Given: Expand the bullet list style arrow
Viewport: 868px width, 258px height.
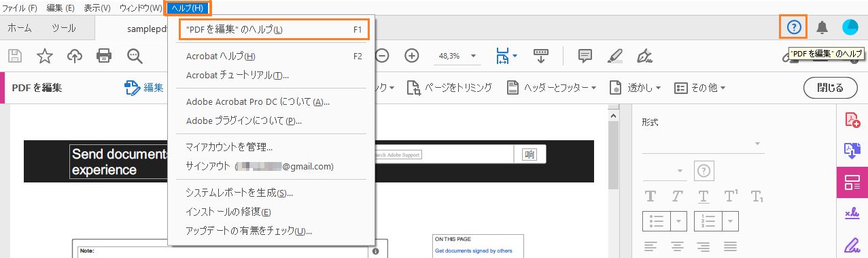Looking at the screenshot, I should pos(678,221).
